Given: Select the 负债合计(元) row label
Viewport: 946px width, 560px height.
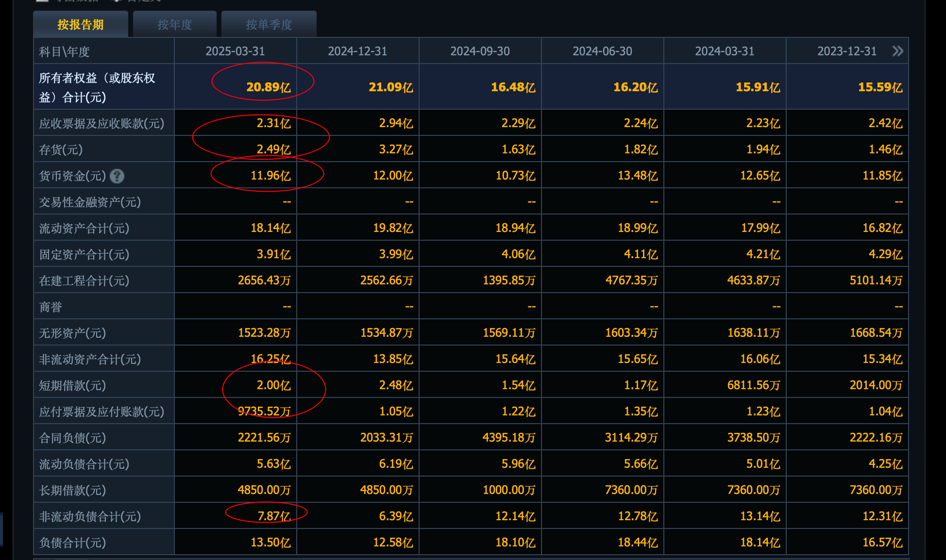Looking at the screenshot, I should (x=72, y=543).
